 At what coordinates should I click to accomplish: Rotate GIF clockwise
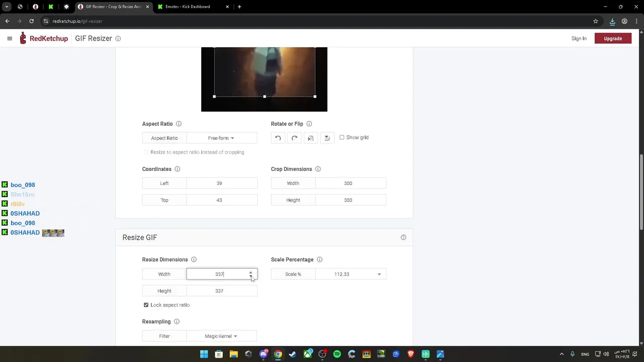click(294, 138)
